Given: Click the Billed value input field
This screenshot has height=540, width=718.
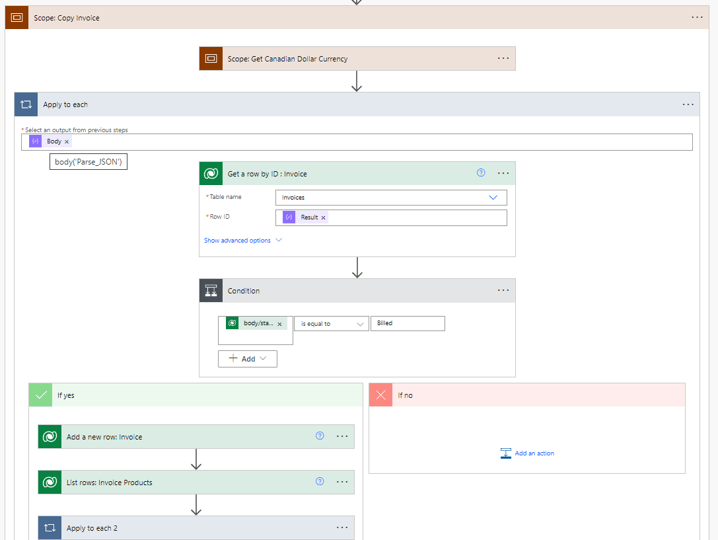Looking at the screenshot, I should pyautogui.click(x=408, y=324).
